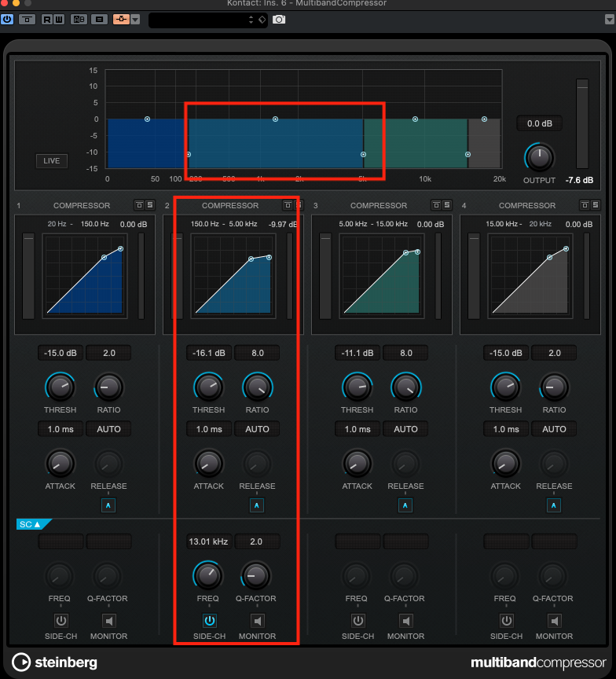The image size is (616, 679).
Task: Solo compressor band 4
Action: click(x=596, y=205)
